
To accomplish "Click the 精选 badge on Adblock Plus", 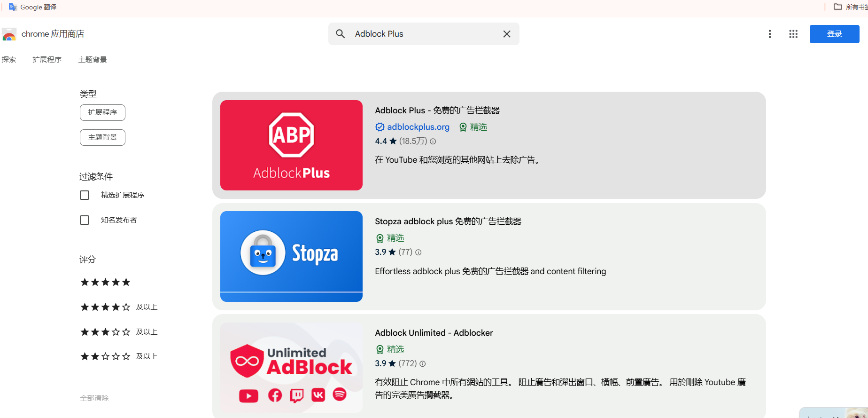I will pos(473,127).
